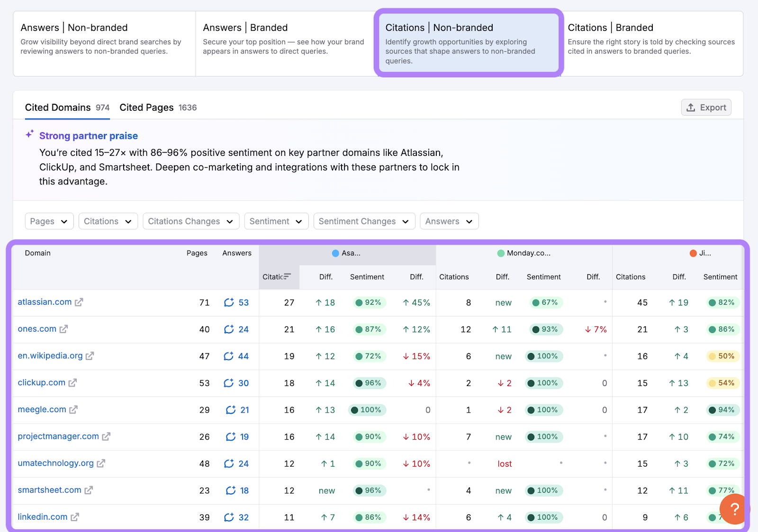Expand the Sentiment Changes dropdown
Image resolution: width=758 pixels, height=532 pixels.
[364, 221]
